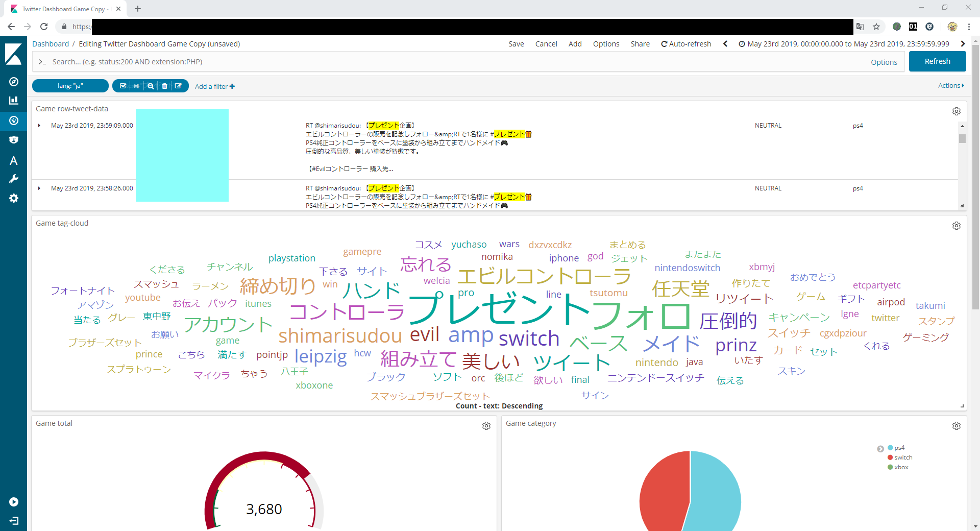Pin the lang "ja" filter
Viewport: 980px width, 531px height.
click(x=137, y=86)
